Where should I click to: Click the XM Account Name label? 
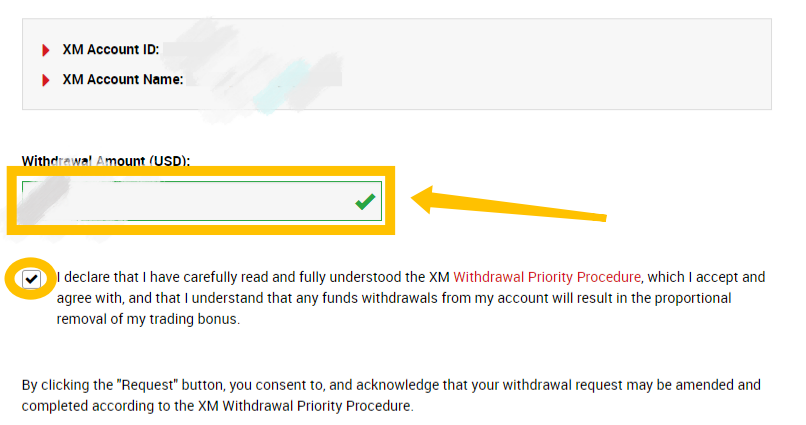pyautogui.click(x=122, y=79)
